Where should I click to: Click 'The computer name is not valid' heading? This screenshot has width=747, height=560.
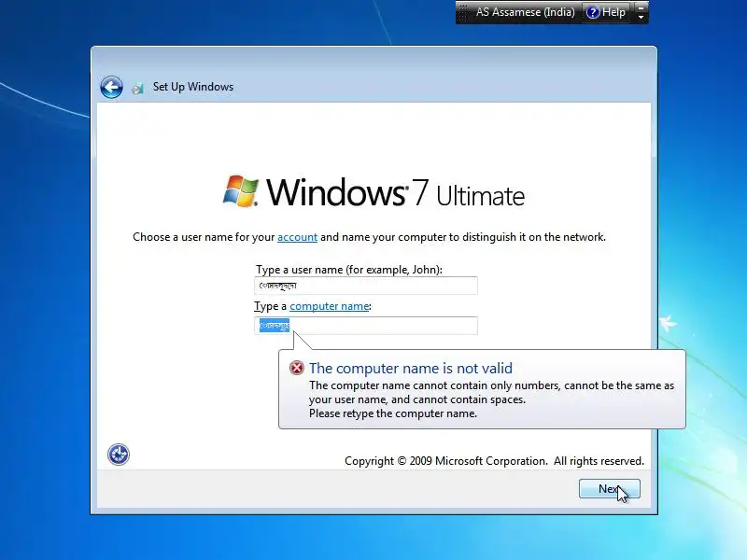click(411, 368)
